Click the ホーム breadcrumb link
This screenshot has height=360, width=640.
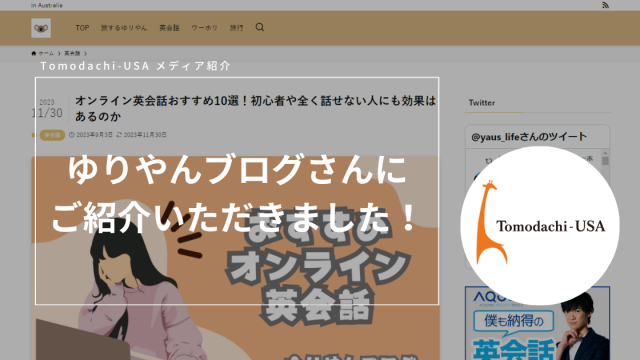[46, 53]
